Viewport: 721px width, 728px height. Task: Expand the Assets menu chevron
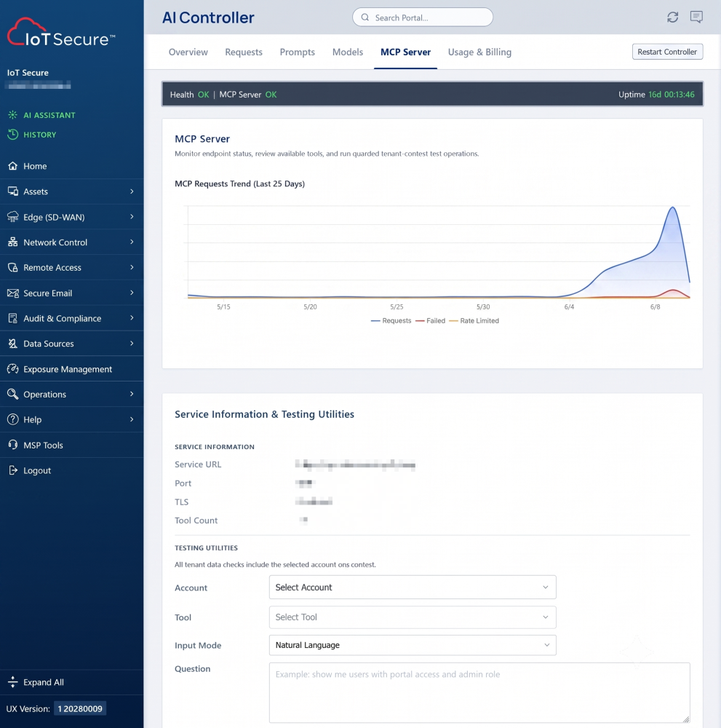tap(132, 191)
